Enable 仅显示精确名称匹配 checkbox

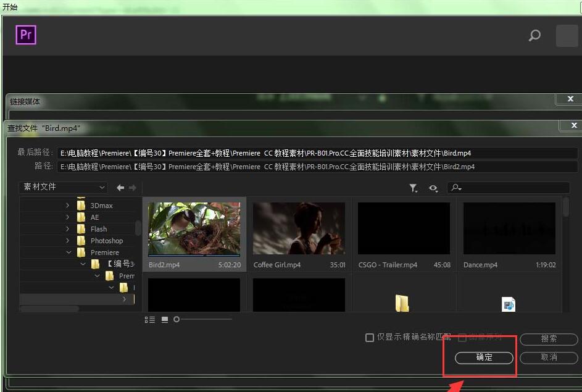pos(370,338)
